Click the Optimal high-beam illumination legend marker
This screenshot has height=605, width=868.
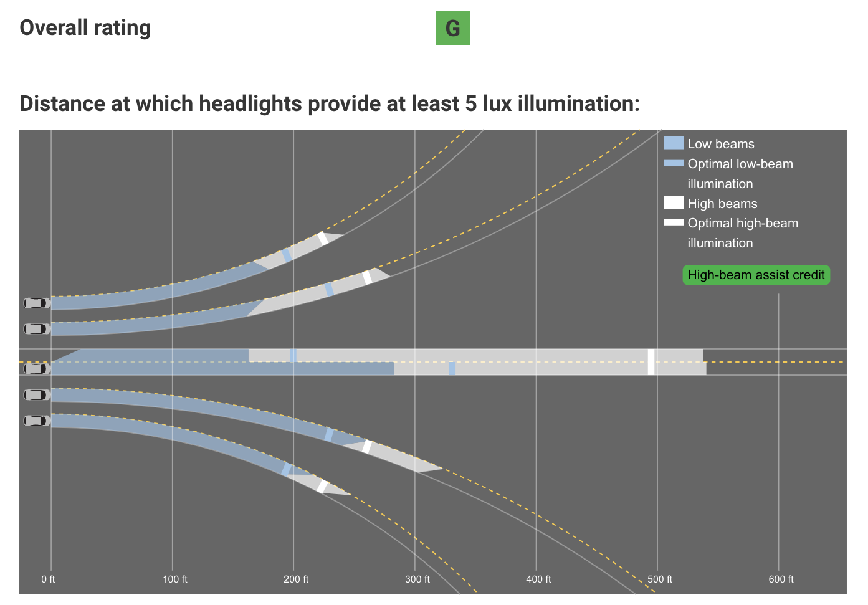674,222
